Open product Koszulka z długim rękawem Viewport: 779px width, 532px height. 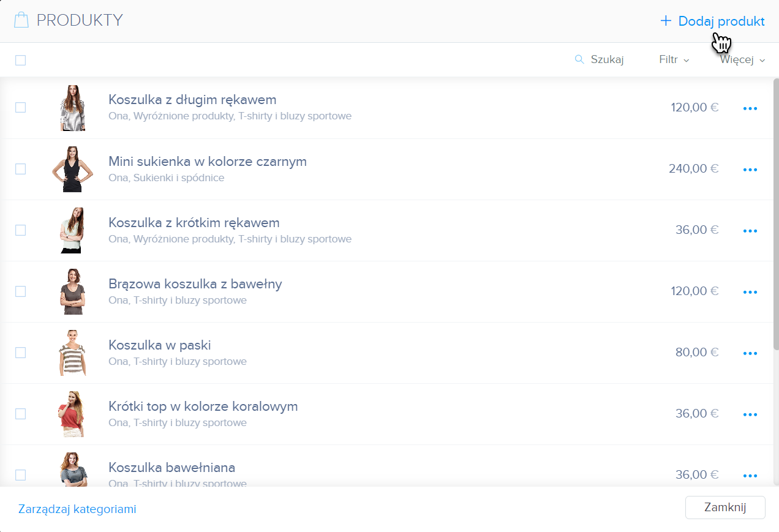click(192, 99)
